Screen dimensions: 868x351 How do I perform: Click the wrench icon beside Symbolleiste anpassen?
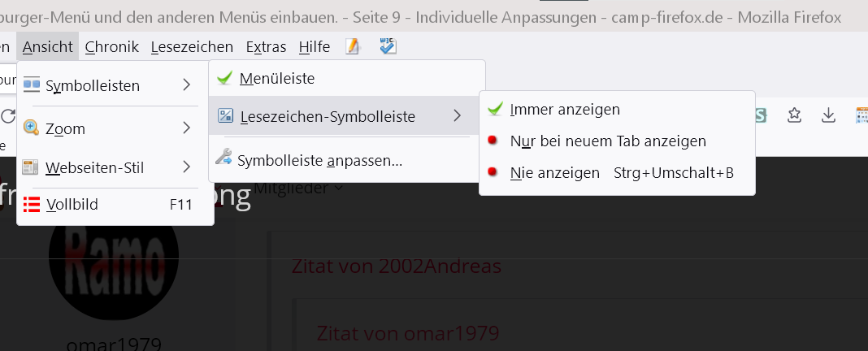coord(224,160)
